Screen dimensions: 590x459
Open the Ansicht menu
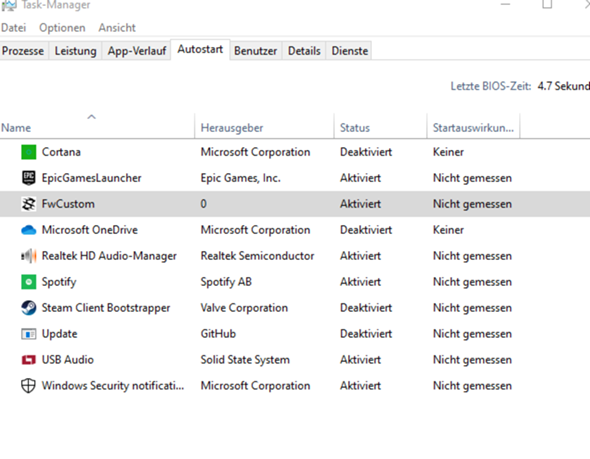click(x=117, y=28)
